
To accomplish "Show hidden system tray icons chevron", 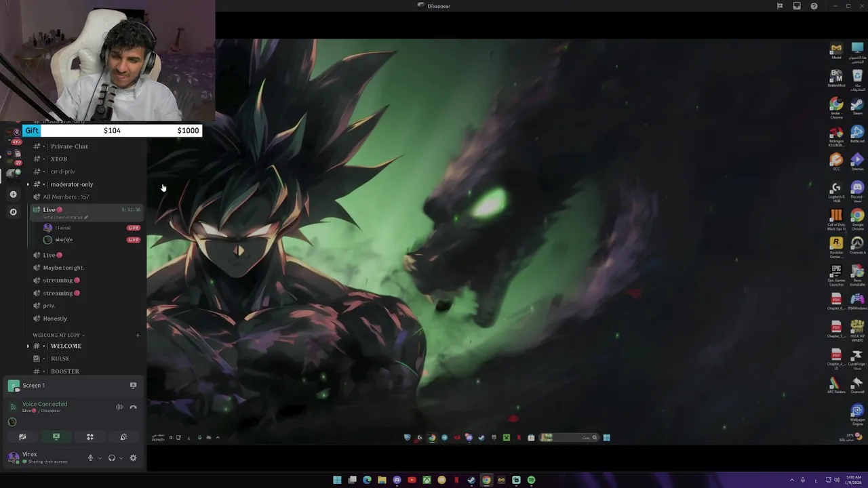I will [791, 480].
